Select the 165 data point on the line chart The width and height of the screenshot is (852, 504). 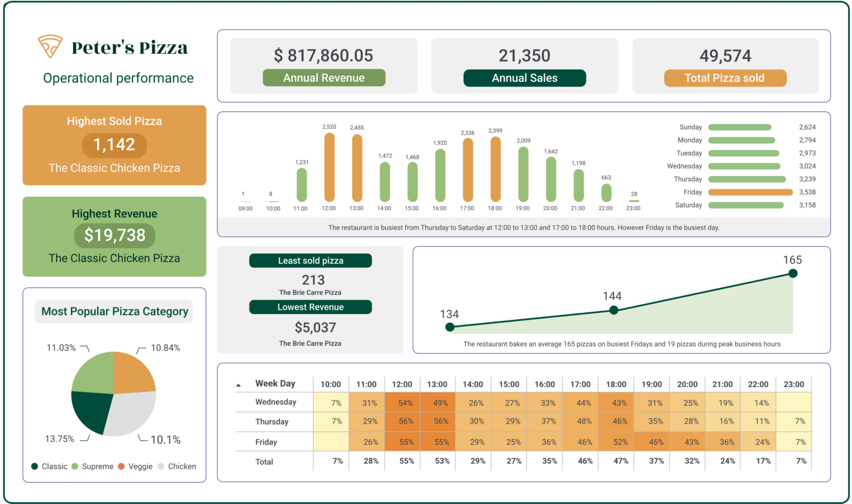793,273
